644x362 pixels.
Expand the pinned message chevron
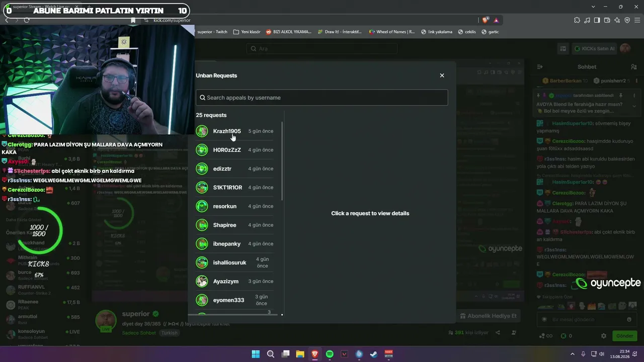(634, 106)
